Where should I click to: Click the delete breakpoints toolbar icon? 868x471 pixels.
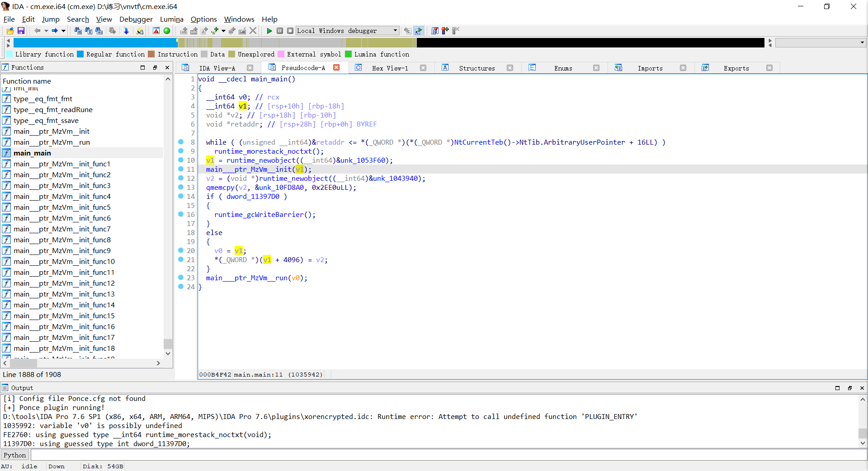(456, 31)
